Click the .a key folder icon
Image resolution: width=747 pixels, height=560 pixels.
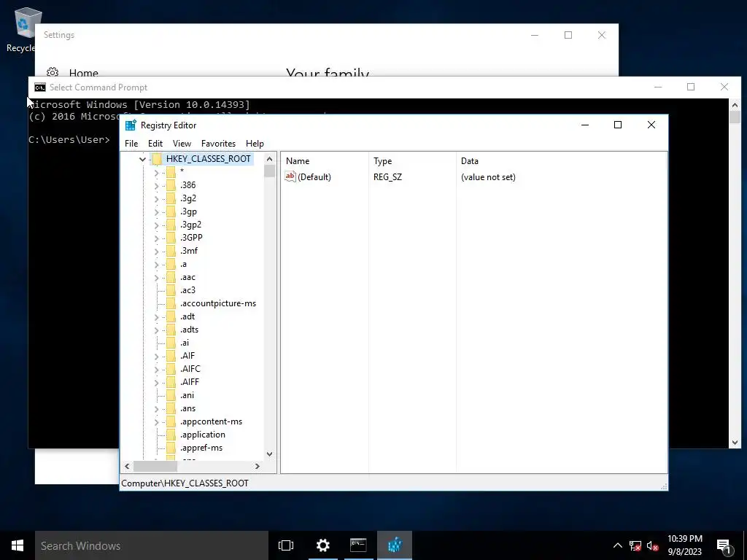pyautogui.click(x=171, y=264)
